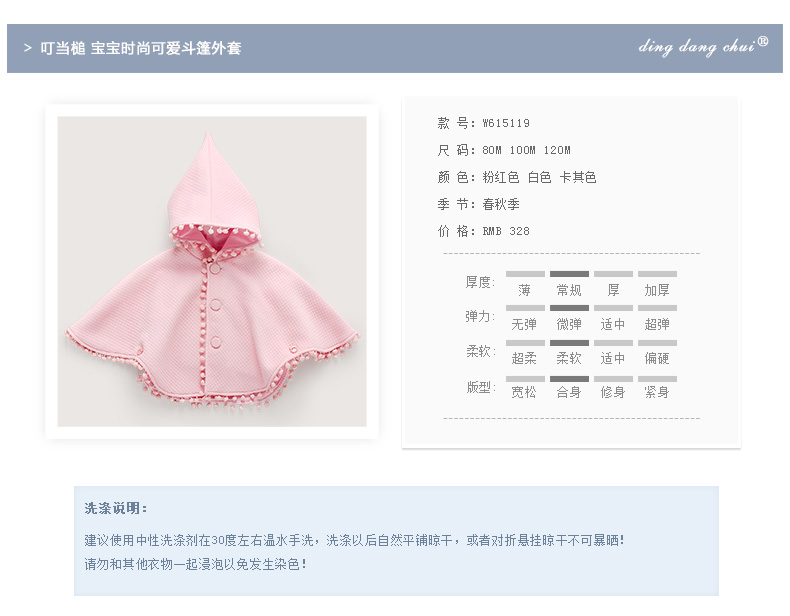Click the RMB 328 price text
The width and height of the screenshot is (790, 616).
coord(506,231)
